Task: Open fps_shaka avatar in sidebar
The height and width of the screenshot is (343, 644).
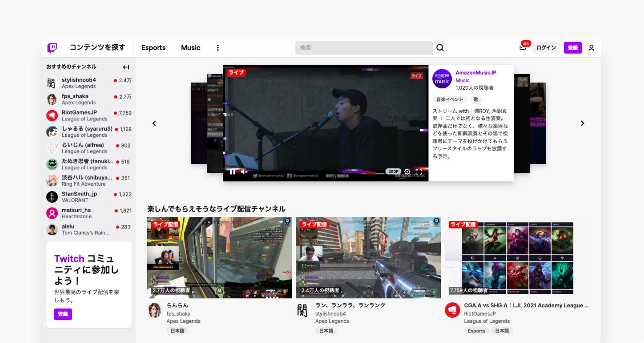Action: [52, 99]
